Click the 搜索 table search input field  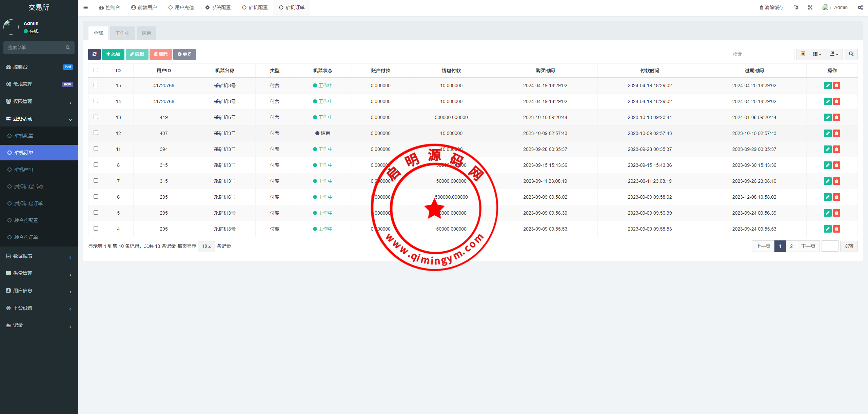click(761, 54)
